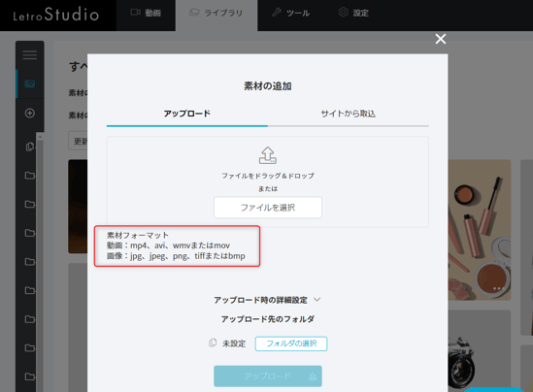Screen dimensions: 533x392
Task: Open the 動画 top menu
Action: coord(146,13)
